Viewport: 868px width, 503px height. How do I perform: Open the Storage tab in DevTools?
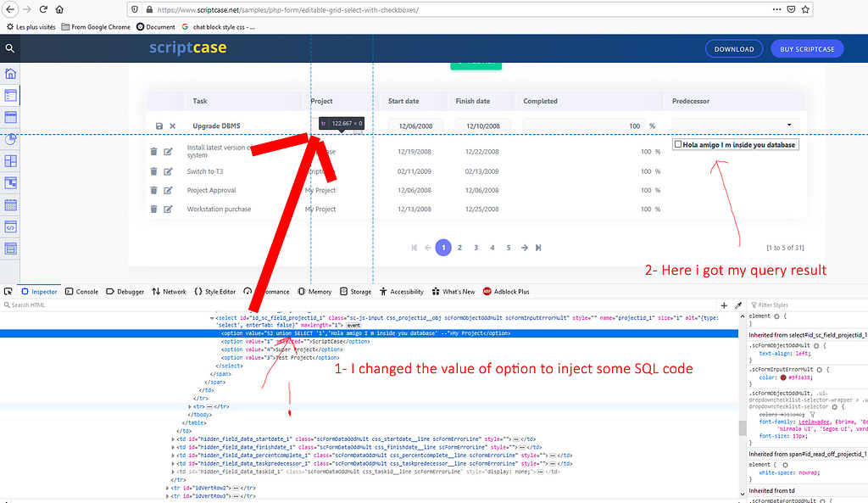[362, 291]
